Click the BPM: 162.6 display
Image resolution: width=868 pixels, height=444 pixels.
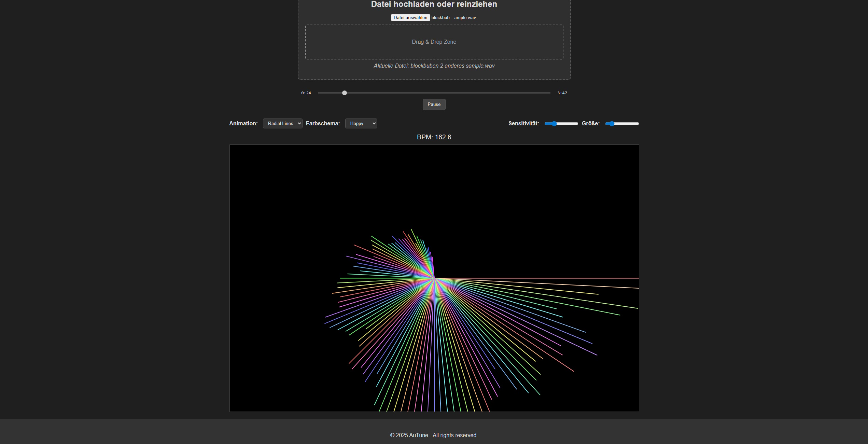(434, 137)
